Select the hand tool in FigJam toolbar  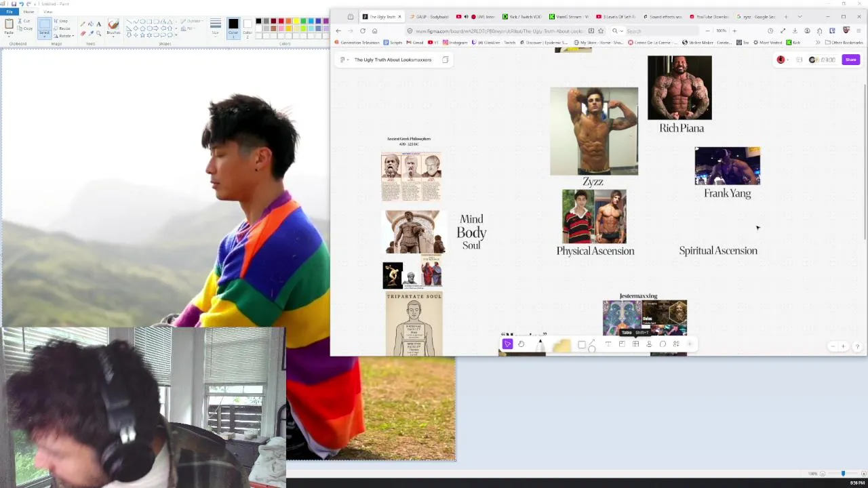point(521,344)
